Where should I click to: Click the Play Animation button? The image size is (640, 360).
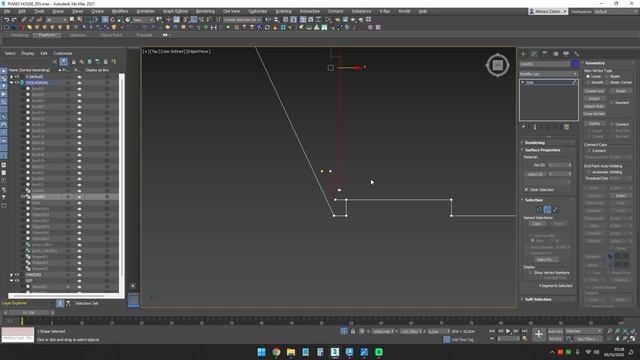(508, 331)
